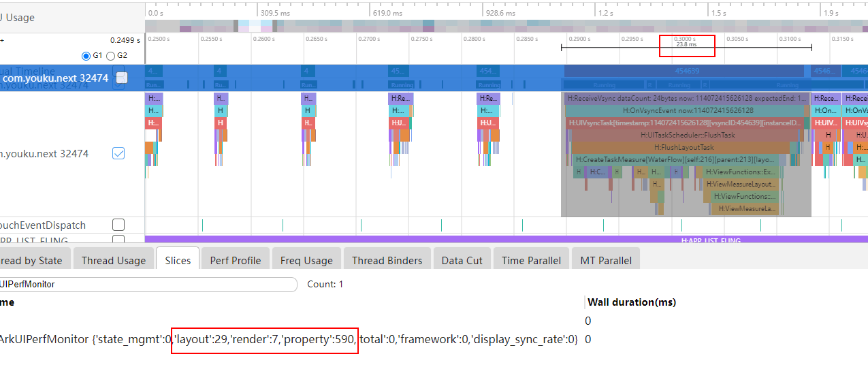Viewport: 868px width, 367px height.
Task: Open the Thread Binders tab
Action: [387, 260]
